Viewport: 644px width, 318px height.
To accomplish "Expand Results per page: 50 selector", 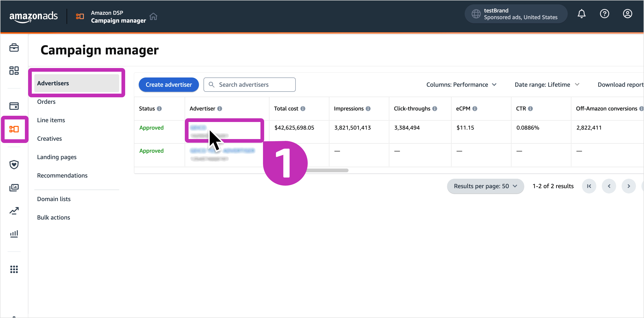I will pos(485,186).
